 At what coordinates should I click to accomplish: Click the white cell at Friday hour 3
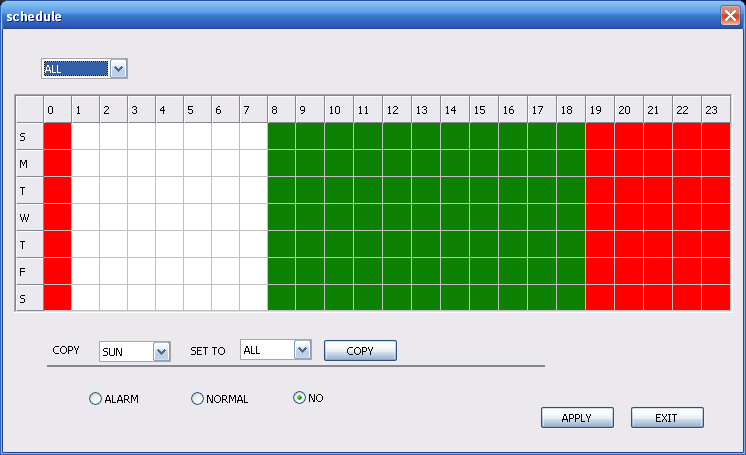pos(141,271)
